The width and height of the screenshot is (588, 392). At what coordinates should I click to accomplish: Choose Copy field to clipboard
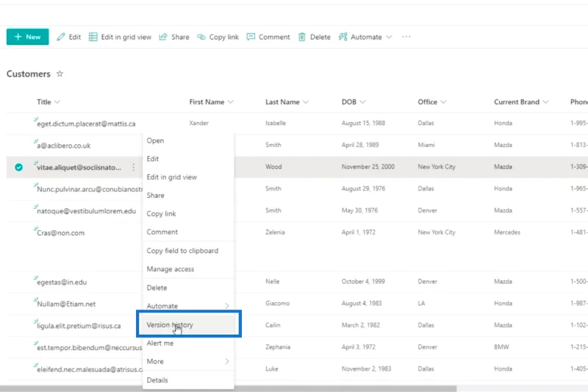click(188, 251)
